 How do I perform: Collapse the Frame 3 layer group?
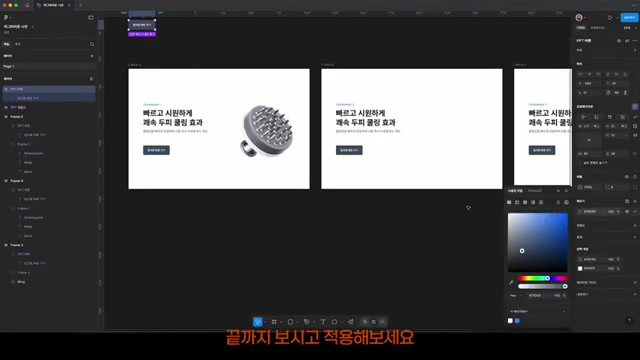6,245
